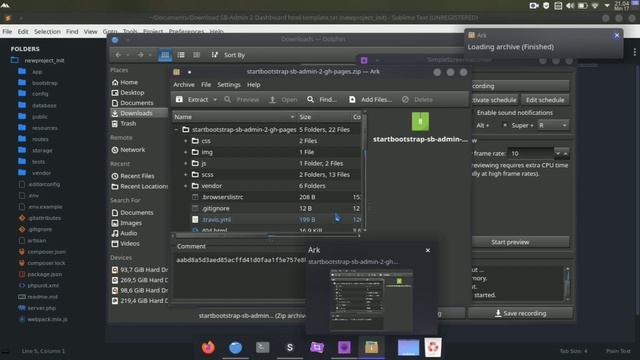Click Edit schedule in SimpleScreenRecorder
The image size is (640, 360).
[x=545, y=100]
